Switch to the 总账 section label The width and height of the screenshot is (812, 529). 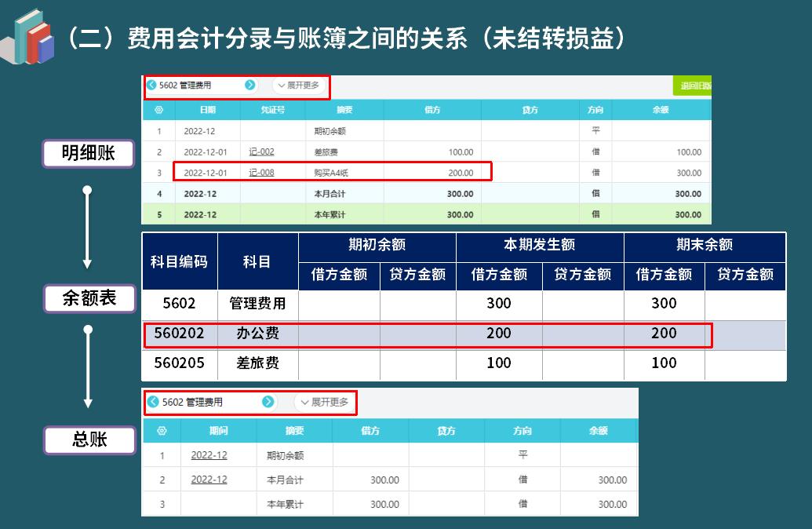(x=89, y=440)
